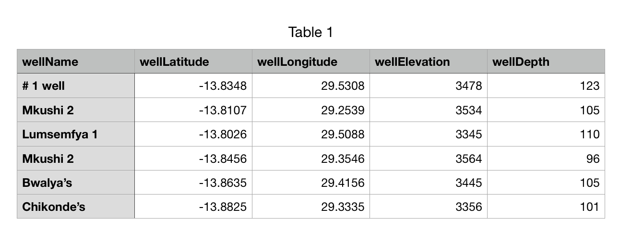644x244 pixels.
Task: Select elevation cell containing 3345
Action: coord(429,134)
